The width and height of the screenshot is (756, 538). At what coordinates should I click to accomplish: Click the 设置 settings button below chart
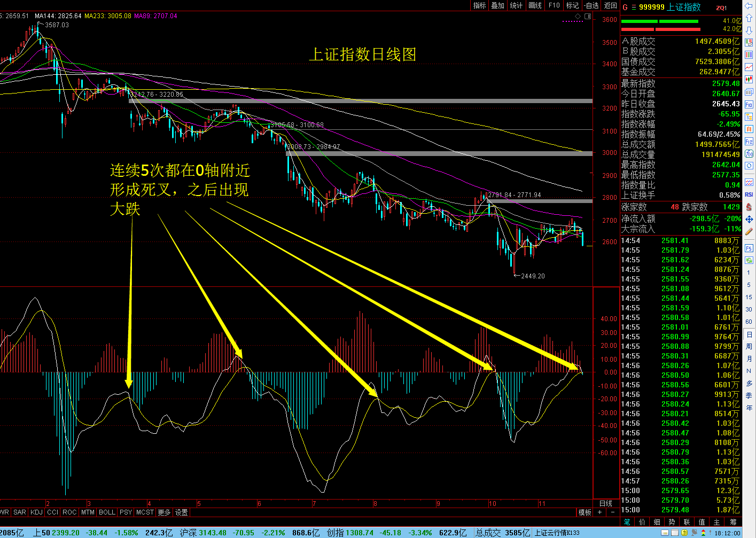(182, 512)
